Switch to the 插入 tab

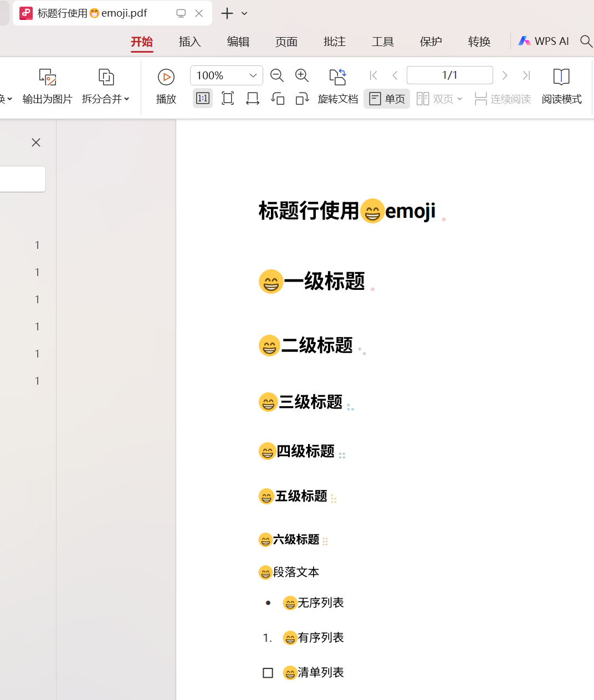[x=190, y=42]
